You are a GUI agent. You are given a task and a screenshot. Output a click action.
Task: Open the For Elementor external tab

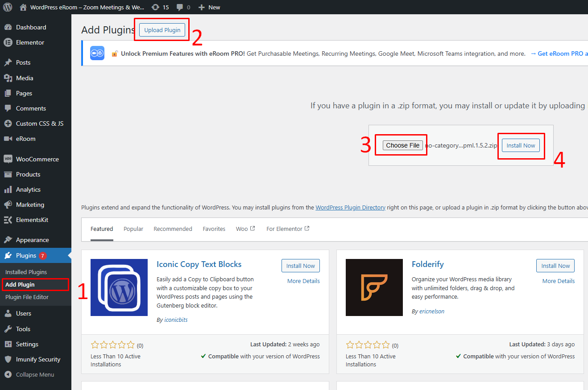(288, 229)
